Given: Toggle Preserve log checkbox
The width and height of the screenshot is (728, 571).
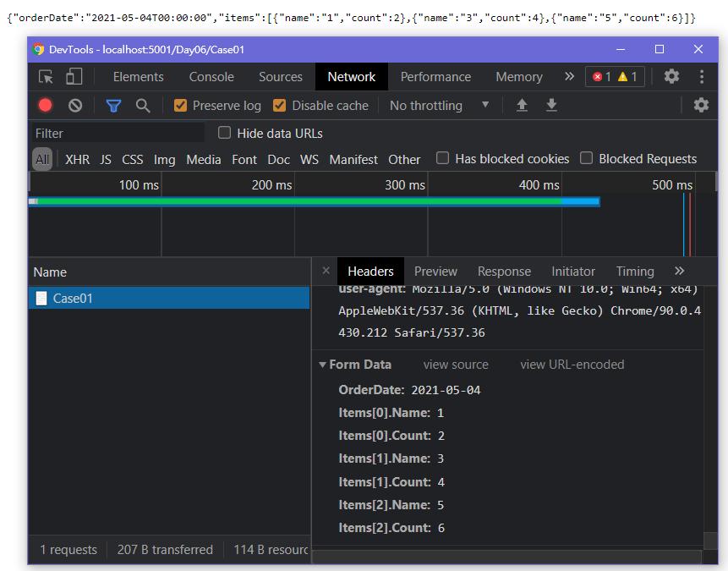Looking at the screenshot, I should click(x=180, y=106).
